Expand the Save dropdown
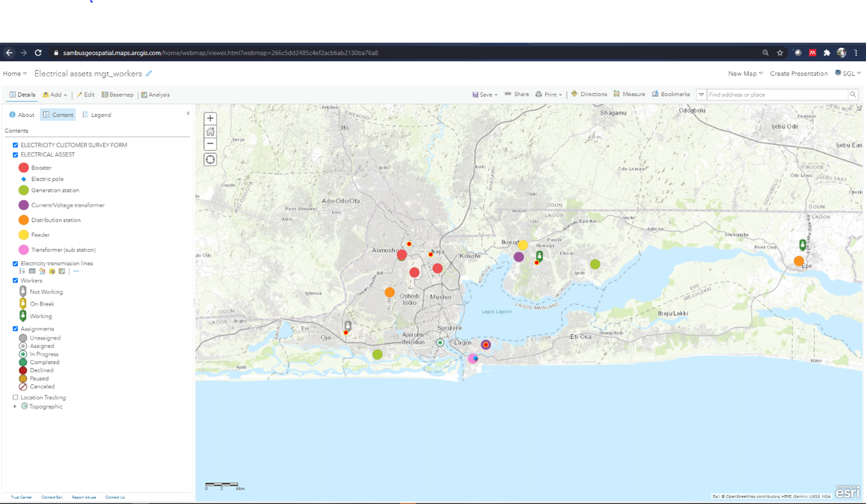Image resolution: width=866 pixels, height=504 pixels. 496,95
